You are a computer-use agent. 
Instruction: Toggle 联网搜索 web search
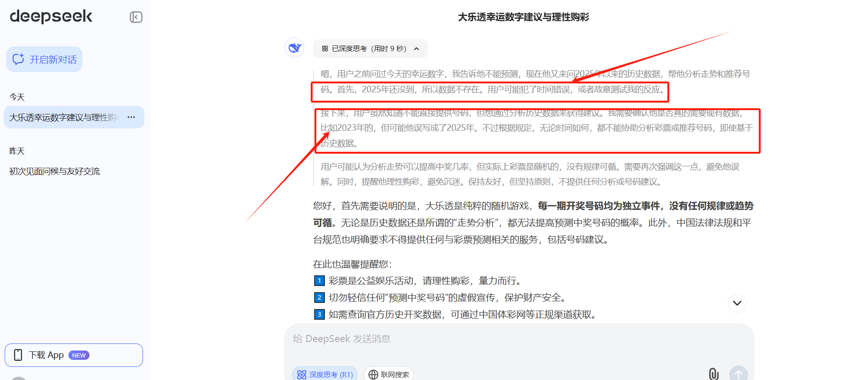point(389,374)
